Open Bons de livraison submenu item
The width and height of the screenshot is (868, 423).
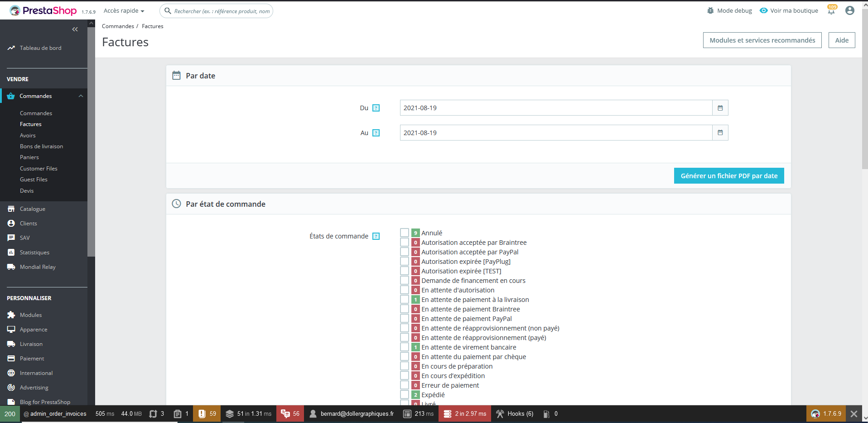click(x=41, y=146)
